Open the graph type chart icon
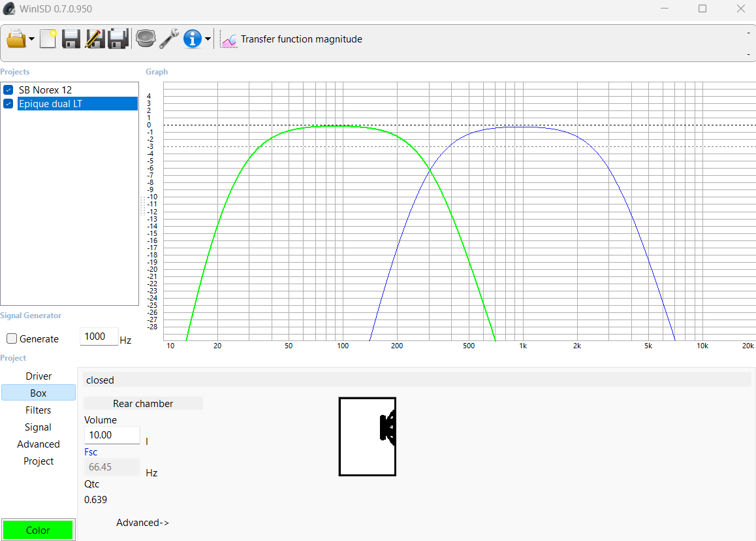Image resolution: width=756 pixels, height=541 pixels. tap(228, 39)
